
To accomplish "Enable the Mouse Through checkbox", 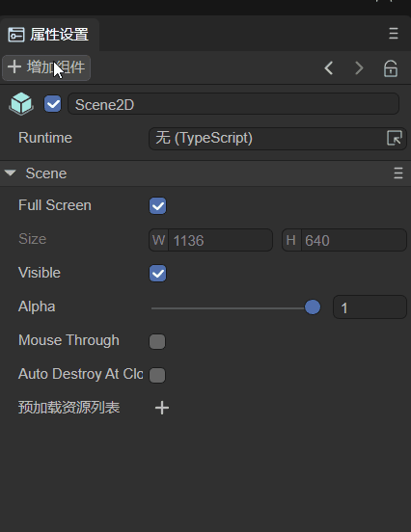I will (157, 341).
